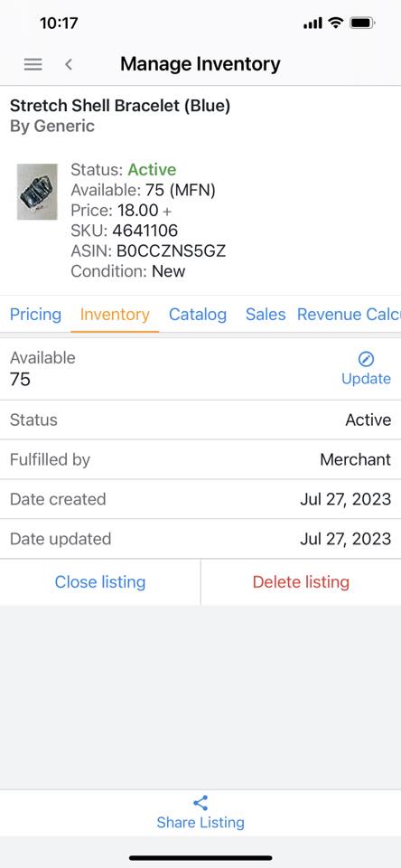Tap the cellular signal bars icon
This screenshot has width=401, height=868.
coord(312,24)
